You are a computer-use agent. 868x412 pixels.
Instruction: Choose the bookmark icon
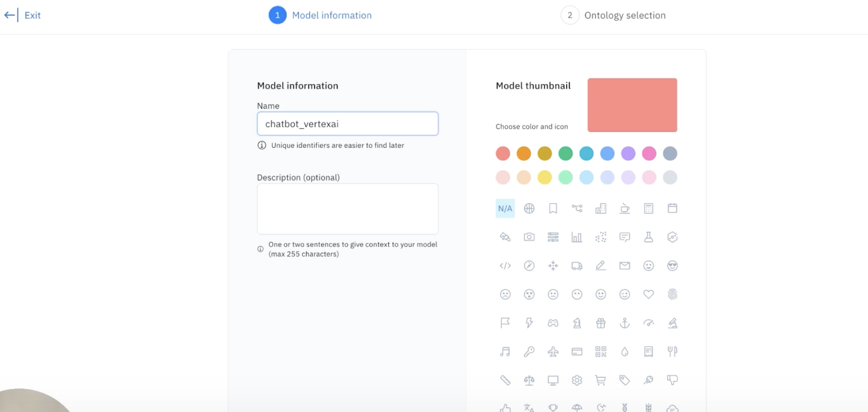point(553,208)
